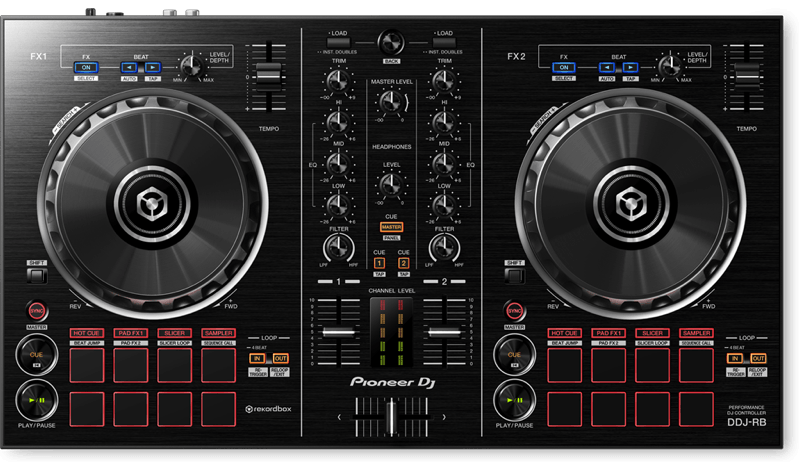This screenshot has width=800, height=475.
Task: Click channel 1 level fader
Action: [x=339, y=332]
